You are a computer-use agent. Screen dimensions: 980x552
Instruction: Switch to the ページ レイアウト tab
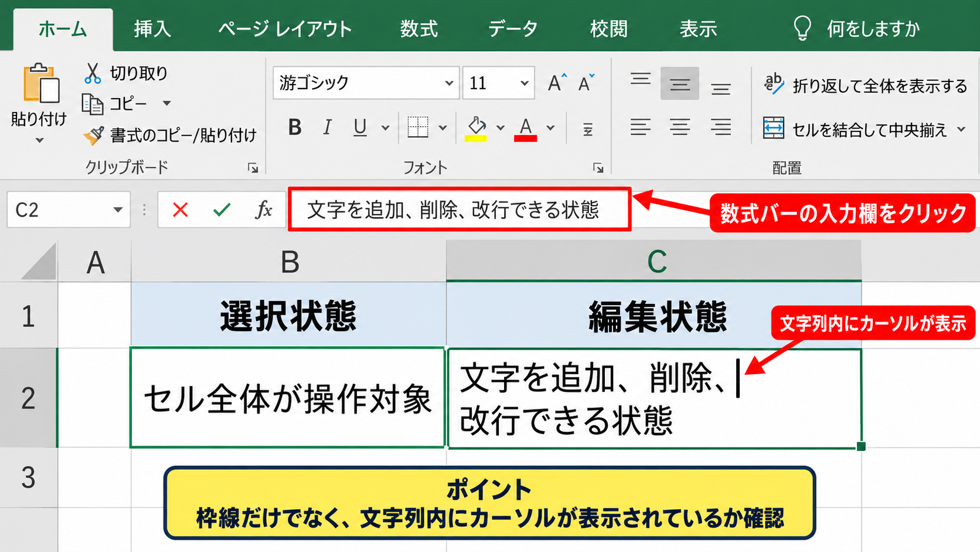point(285,29)
